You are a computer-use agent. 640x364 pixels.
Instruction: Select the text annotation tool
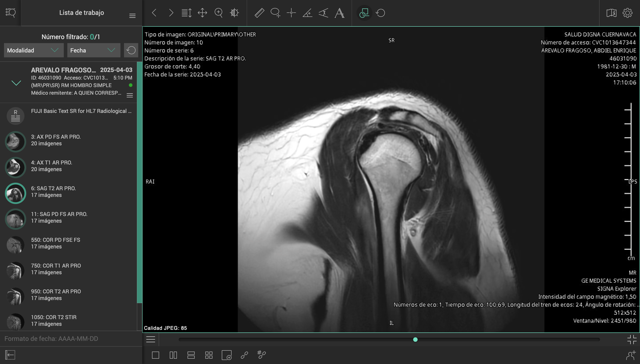(x=339, y=13)
